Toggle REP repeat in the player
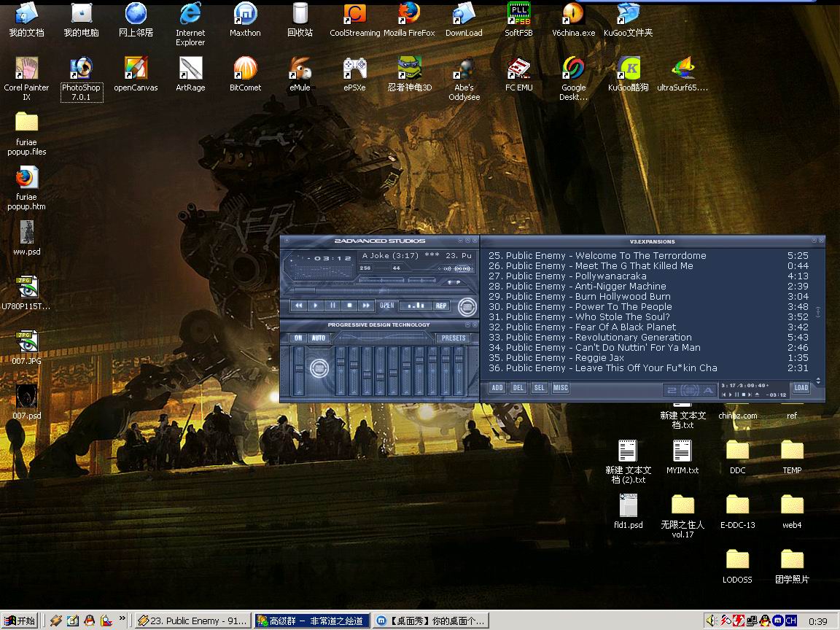Viewport: 840px width, 630px height. click(x=441, y=306)
